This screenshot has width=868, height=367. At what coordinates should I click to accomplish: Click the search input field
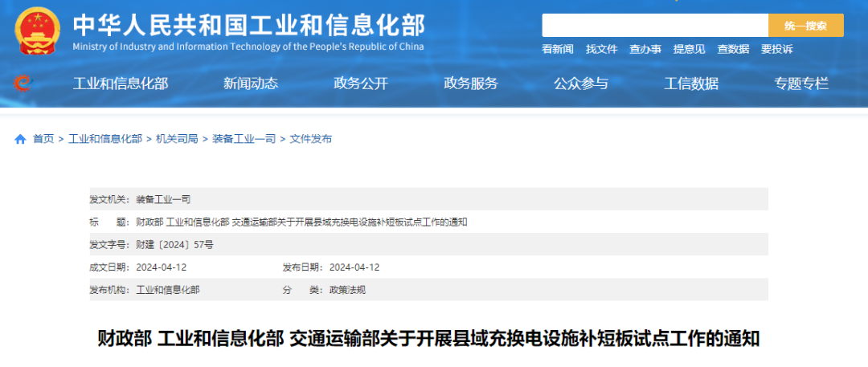click(x=655, y=26)
